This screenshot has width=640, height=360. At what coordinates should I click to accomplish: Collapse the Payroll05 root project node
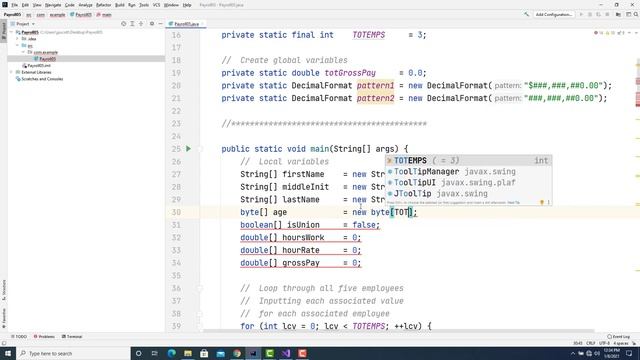coord(12,32)
